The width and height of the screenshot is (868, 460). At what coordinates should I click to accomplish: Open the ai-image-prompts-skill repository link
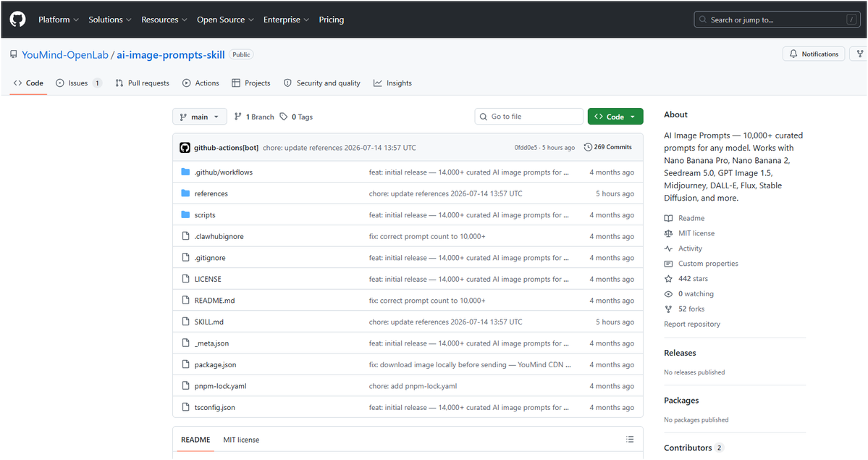(171, 55)
